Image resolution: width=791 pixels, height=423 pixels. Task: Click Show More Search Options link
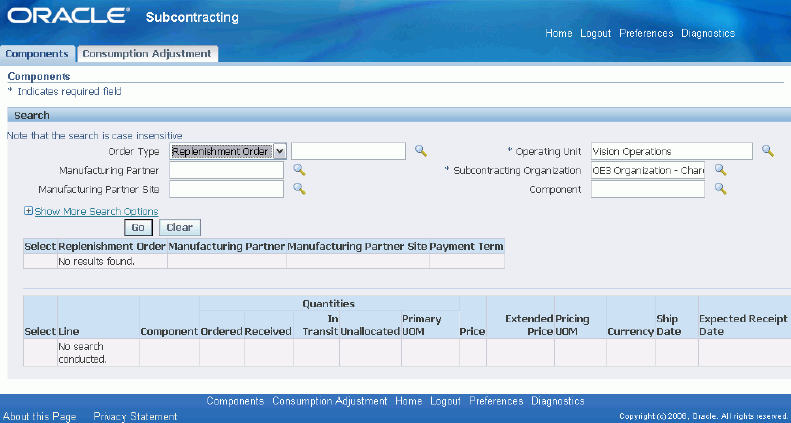click(96, 211)
